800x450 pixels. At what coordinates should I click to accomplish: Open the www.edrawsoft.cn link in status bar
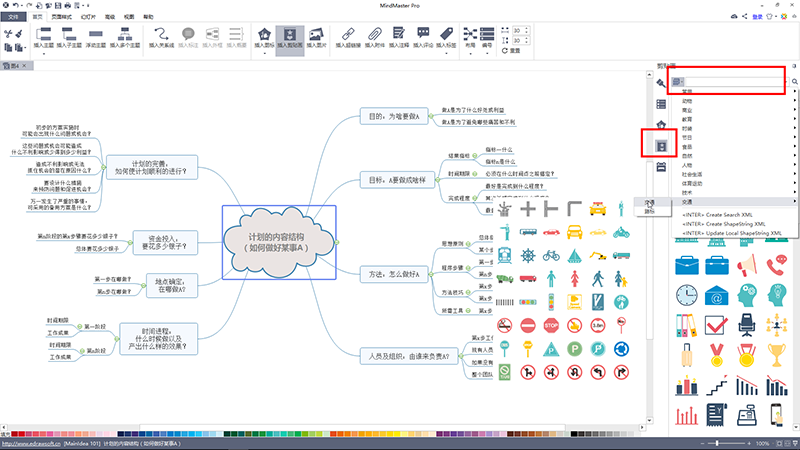click(x=31, y=443)
